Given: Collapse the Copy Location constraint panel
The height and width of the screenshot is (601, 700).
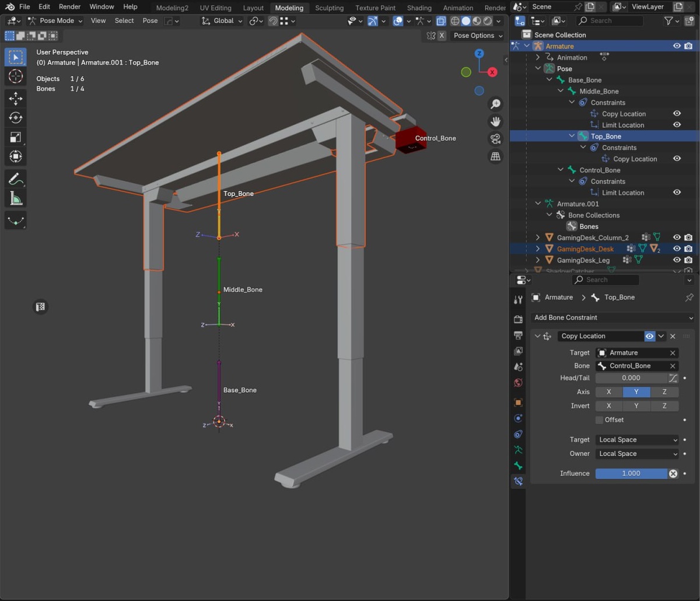Looking at the screenshot, I should pyautogui.click(x=537, y=336).
